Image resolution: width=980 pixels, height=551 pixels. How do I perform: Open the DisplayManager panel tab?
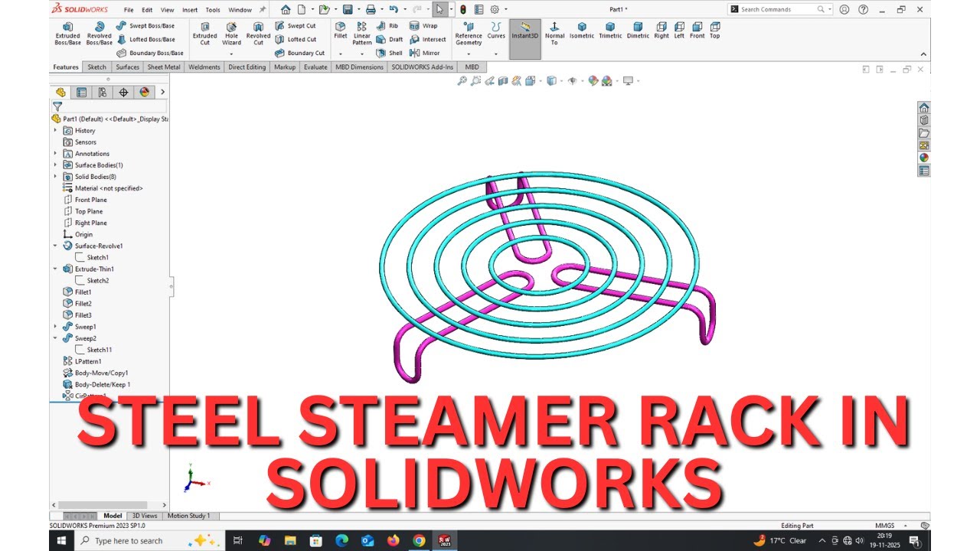coord(145,92)
